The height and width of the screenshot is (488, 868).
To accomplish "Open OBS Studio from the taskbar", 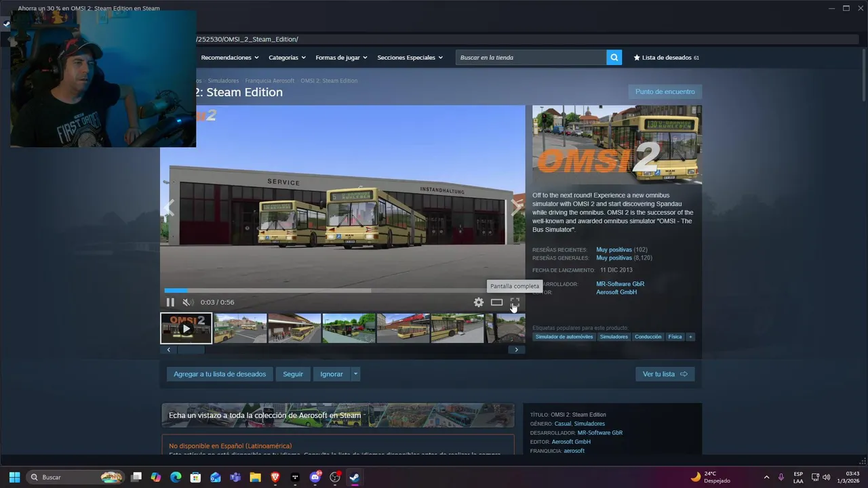I will click(334, 477).
